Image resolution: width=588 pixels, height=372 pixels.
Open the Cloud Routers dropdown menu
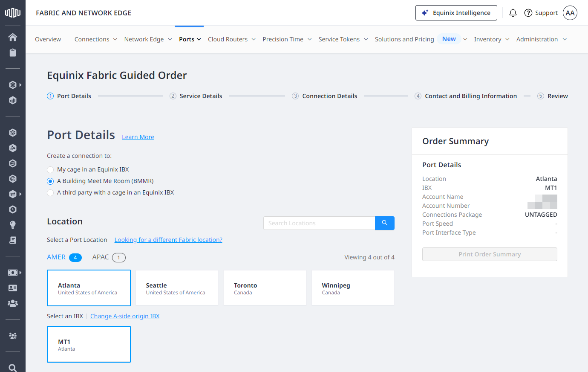click(232, 39)
